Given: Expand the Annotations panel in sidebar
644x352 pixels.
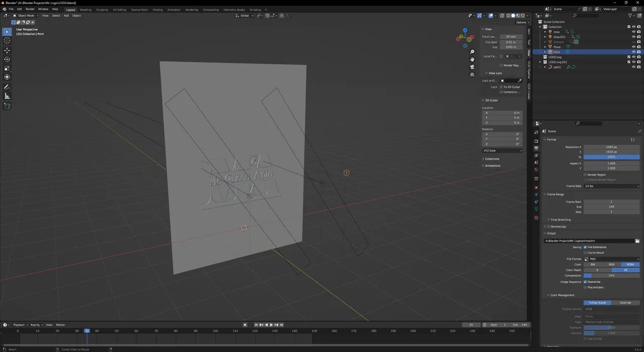Looking at the screenshot, I should 492,165.
